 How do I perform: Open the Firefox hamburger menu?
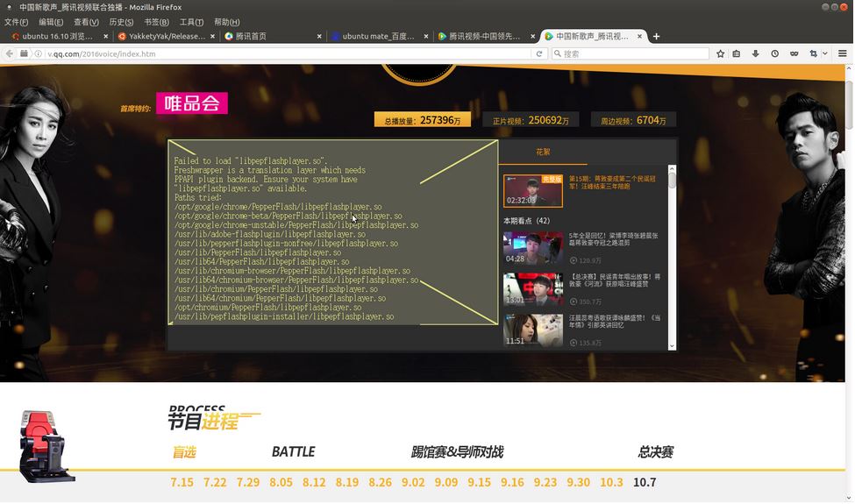843,53
